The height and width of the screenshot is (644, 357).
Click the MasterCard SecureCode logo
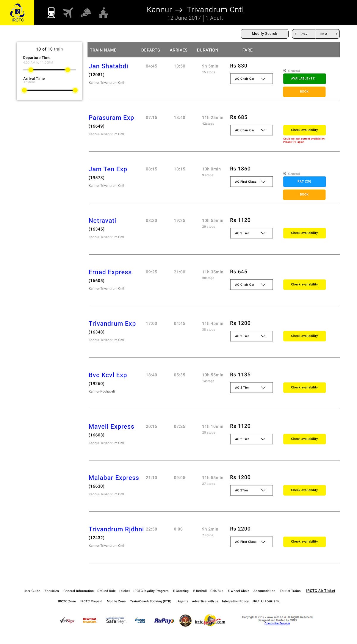(90, 621)
